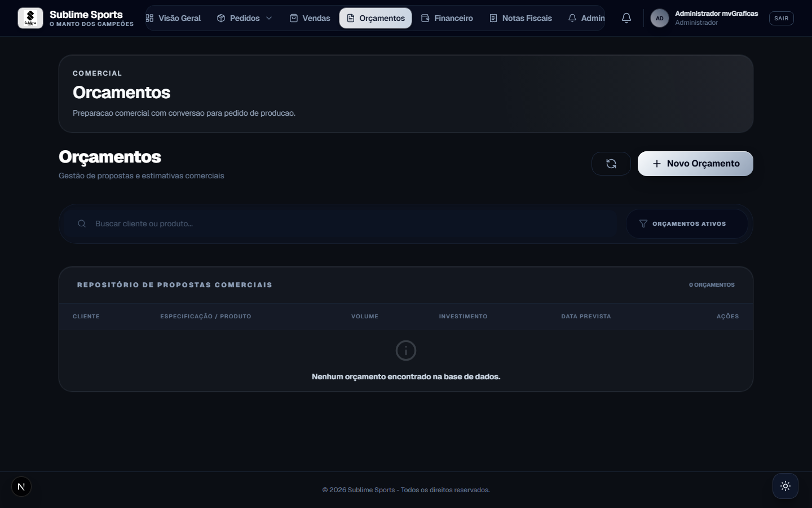Open the Next.js dev tools N badge

(x=21, y=487)
